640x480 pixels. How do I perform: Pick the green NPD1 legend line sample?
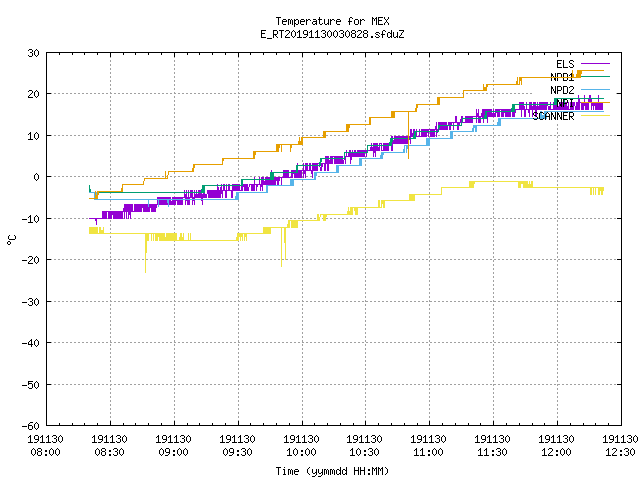pos(596,76)
